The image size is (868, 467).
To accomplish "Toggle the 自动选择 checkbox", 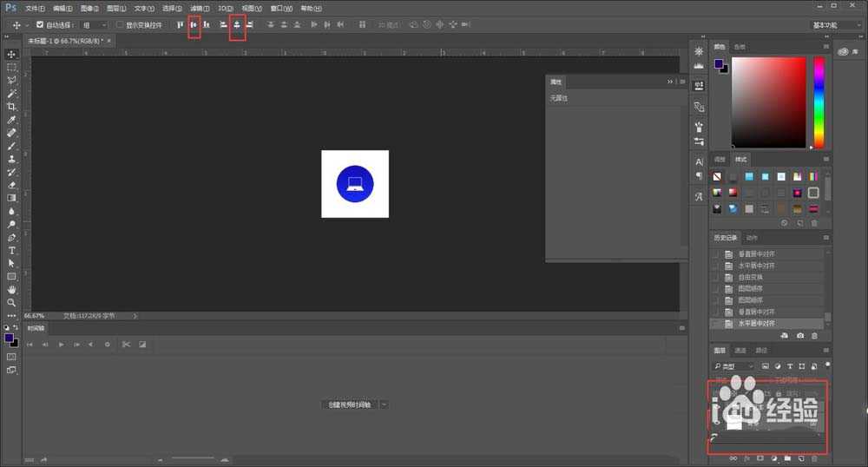I will coord(40,25).
